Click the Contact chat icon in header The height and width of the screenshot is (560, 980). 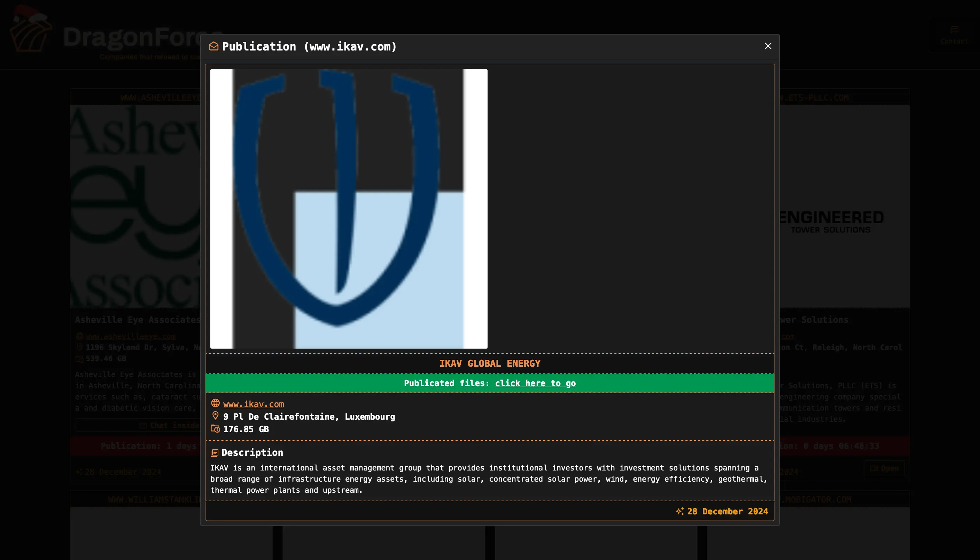(954, 30)
